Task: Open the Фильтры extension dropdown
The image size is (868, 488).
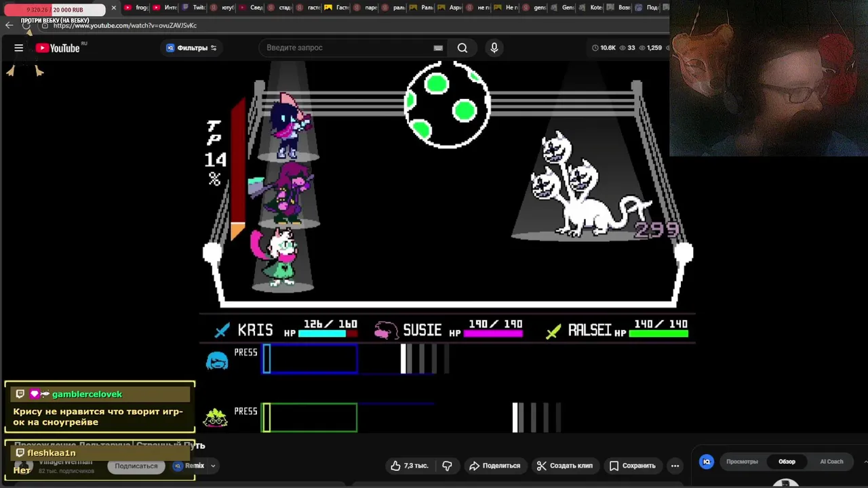Action: pos(191,47)
